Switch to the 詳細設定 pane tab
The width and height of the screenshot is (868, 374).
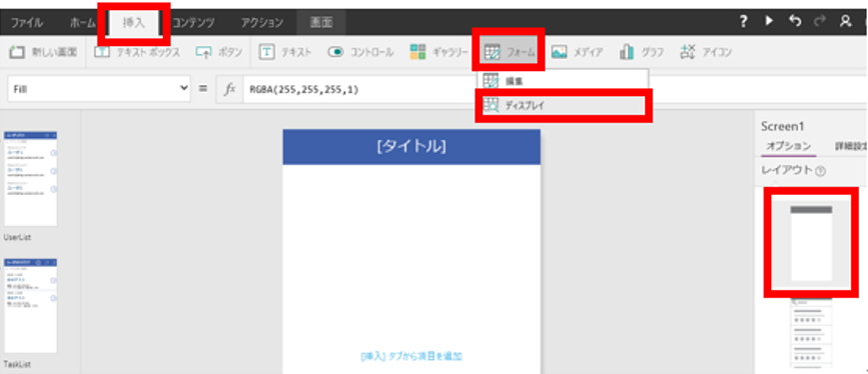(851, 146)
